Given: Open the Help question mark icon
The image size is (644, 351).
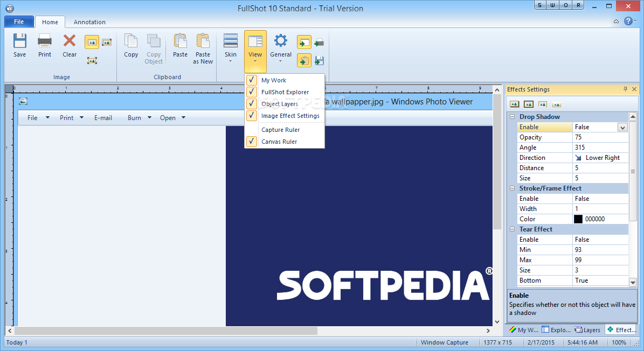Looking at the screenshot, I should 628,21.
